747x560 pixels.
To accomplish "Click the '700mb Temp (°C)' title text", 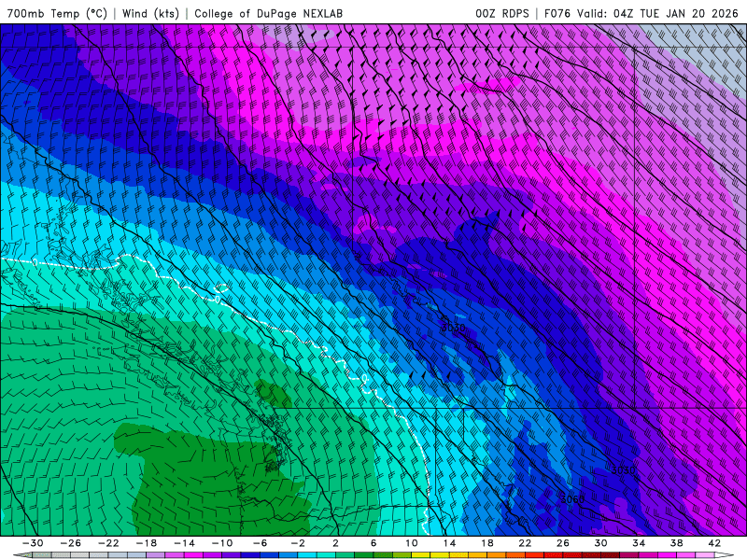I will tap(57, 13).
